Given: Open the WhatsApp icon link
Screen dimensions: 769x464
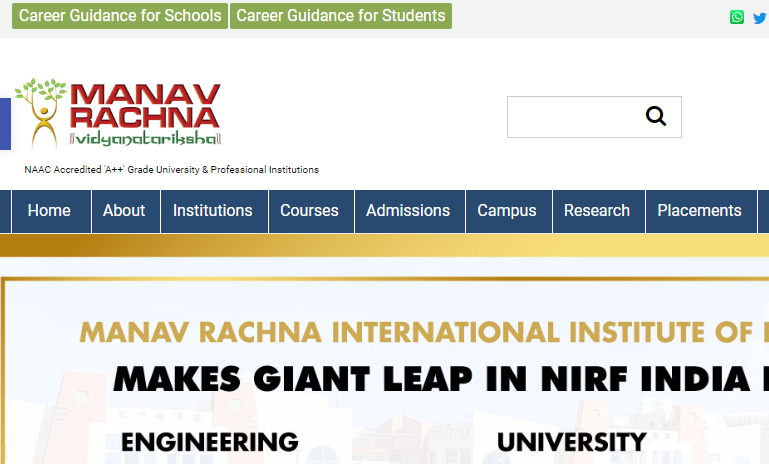Looking at the screenshot, I should [x=737, y=17].
